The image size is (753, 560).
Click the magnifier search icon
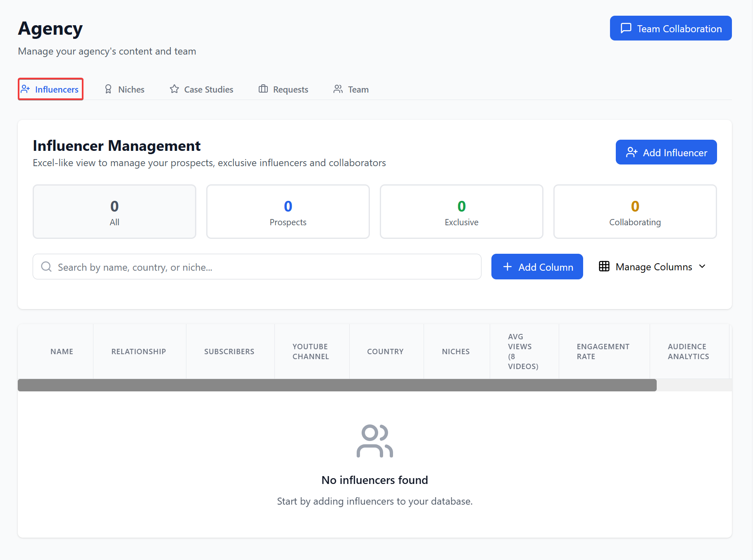pyautogui.click(x=46, y=267)
